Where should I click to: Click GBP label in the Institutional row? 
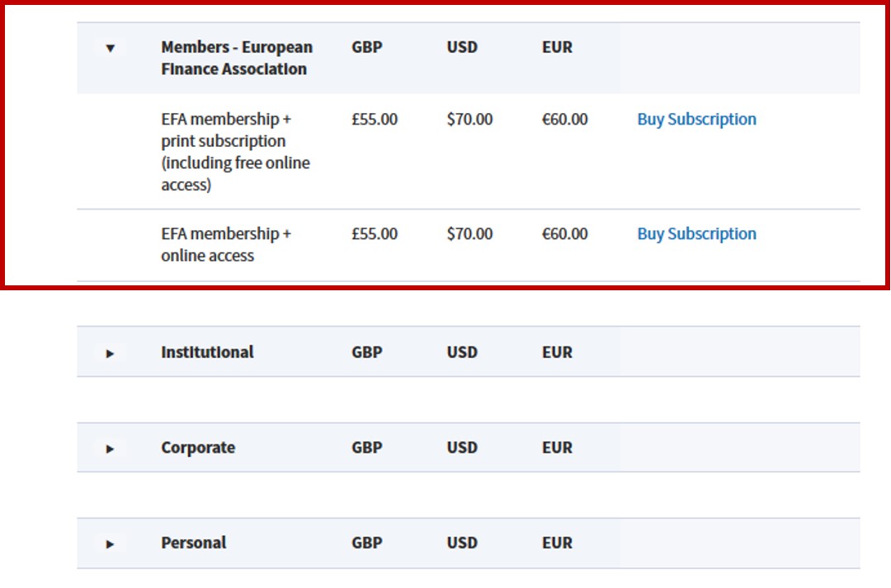(x=367, y=352)
